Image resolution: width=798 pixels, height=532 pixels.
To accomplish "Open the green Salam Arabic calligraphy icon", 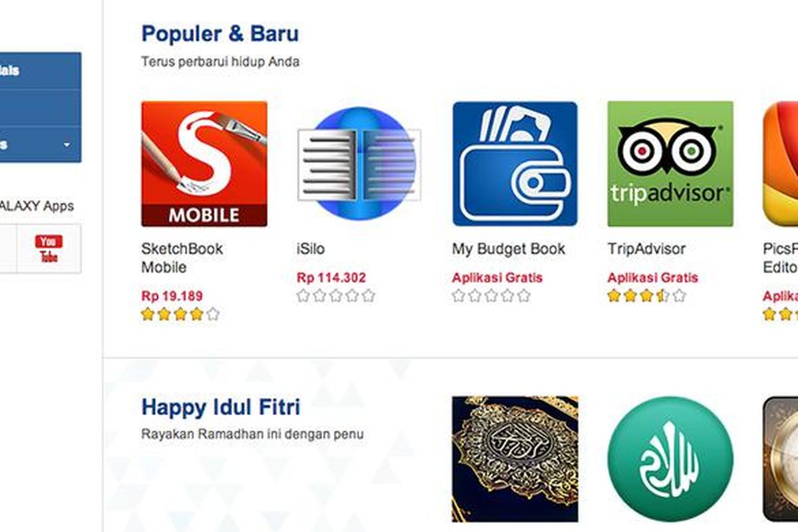I will [670, 460].
